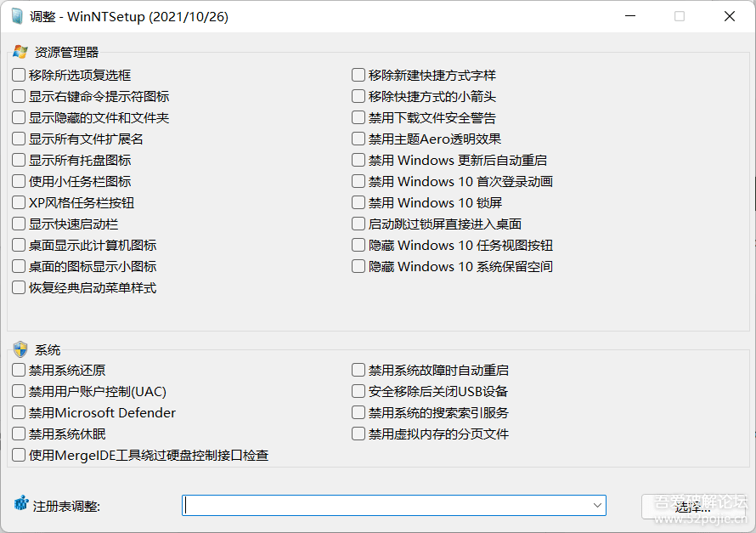Screen dimensions: 756x533
Task: Toggle 禁用用户账户控制(UAC)
Action: coord(19,391)
